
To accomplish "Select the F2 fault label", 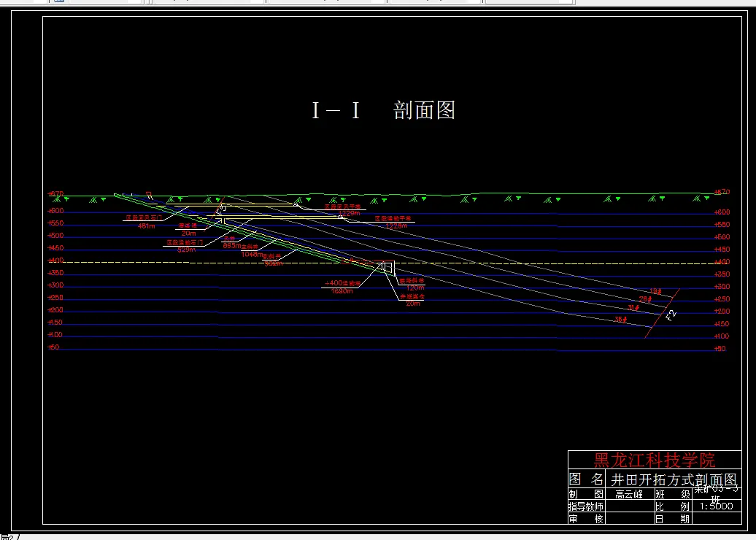I will 671,315.
